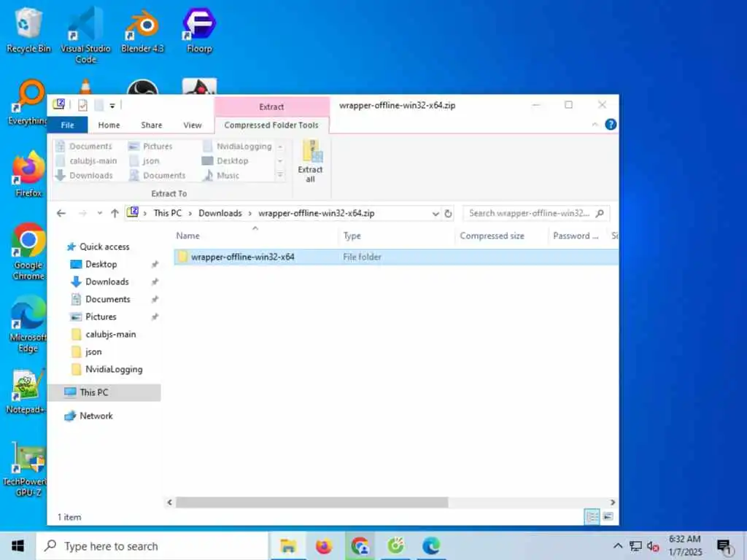The height and width of the screenshot is (560, 747).
Task: Click the Windows Start button
Action: click(18, 545)
